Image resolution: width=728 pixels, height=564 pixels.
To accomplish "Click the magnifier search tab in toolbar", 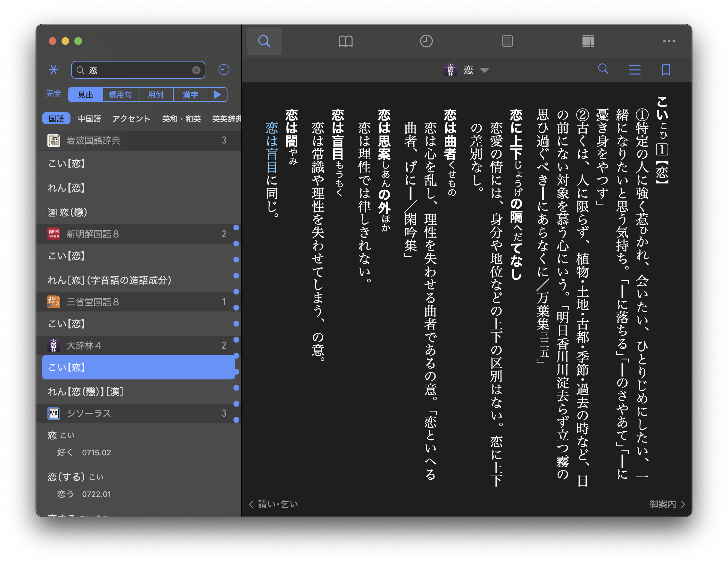I will (x=264, y=41).
